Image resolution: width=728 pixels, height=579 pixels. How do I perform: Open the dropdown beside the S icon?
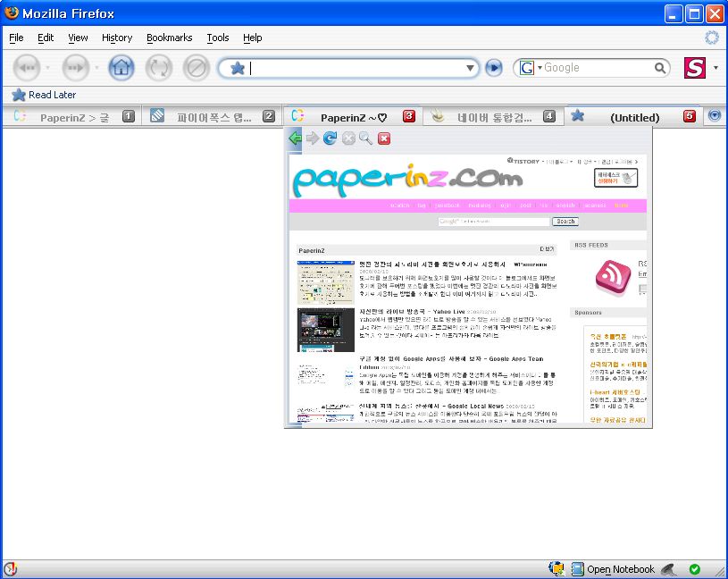pyautogui.click(x=715, y=68)
